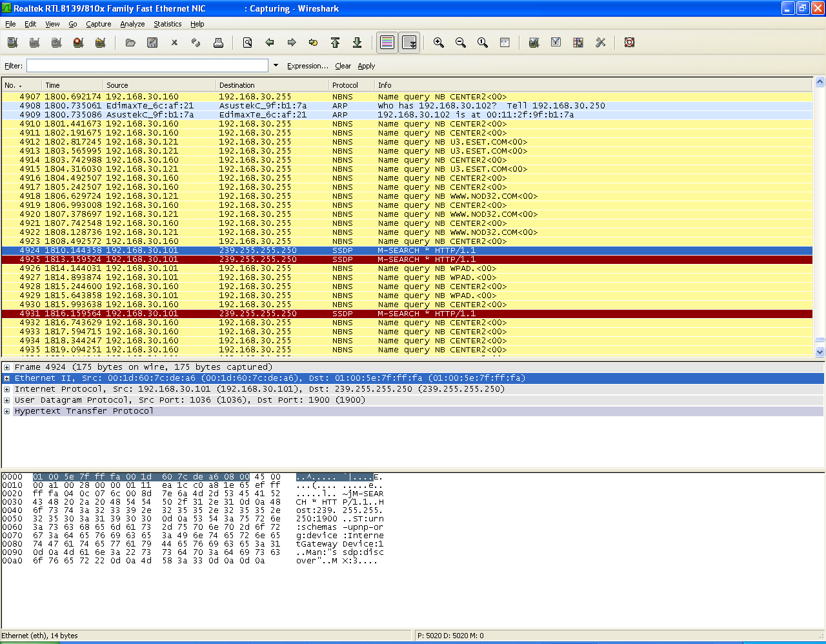Sort by the Info column header
This screenshot has height=644, width=826.
click(594, 85)
